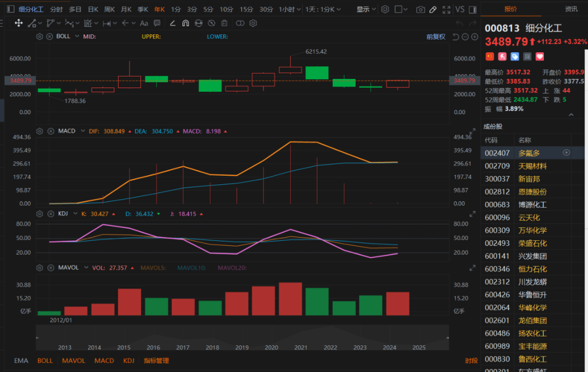Click the 时段 period button
This screenshot has height=372, width=588.
(x=471, y=361)
